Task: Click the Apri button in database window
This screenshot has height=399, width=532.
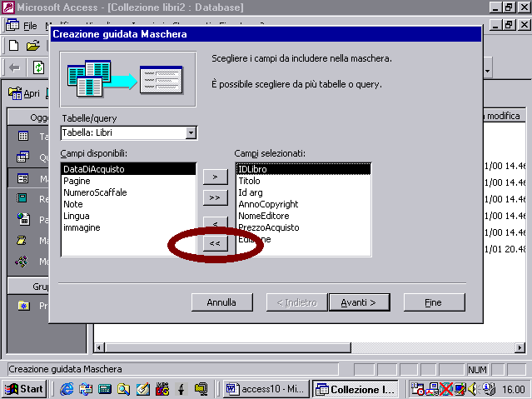Action: [24, 93]
